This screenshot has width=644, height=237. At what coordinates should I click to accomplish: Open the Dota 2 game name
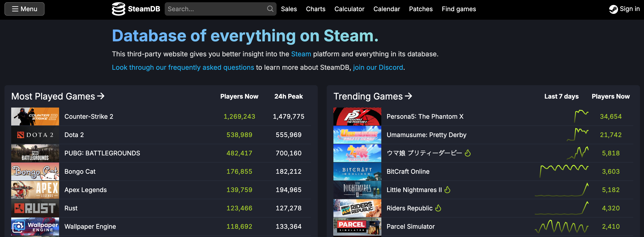point(74,135)
